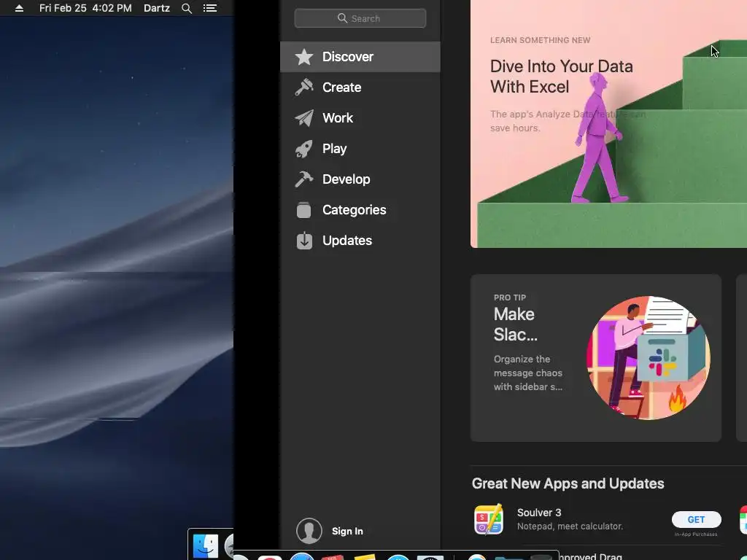
Task: Focus the App Store Search field
Action: (360, 18)
